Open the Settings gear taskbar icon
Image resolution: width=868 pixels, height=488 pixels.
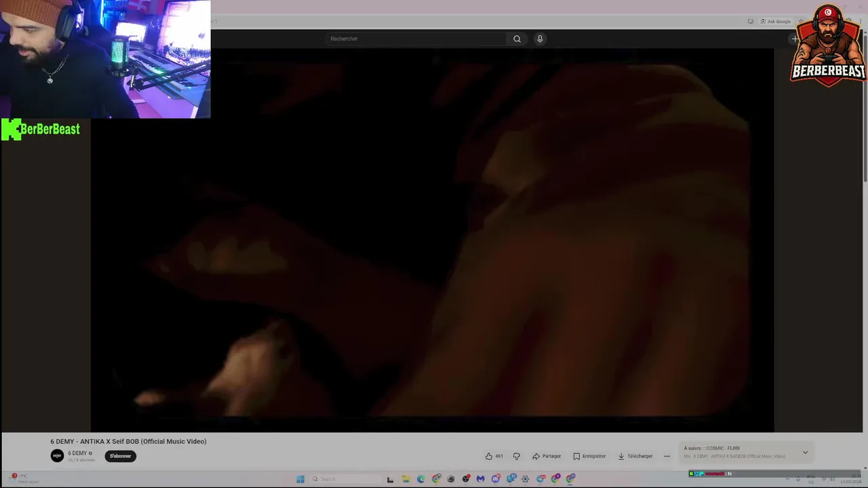click(525, 479)
